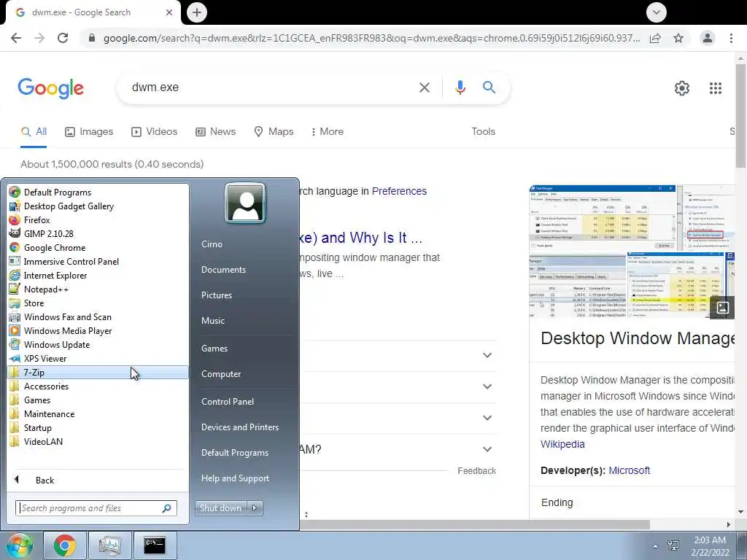Viewport: 747px width, 560px height.
Task: Expand the Accessories folder
Action: 98,386
